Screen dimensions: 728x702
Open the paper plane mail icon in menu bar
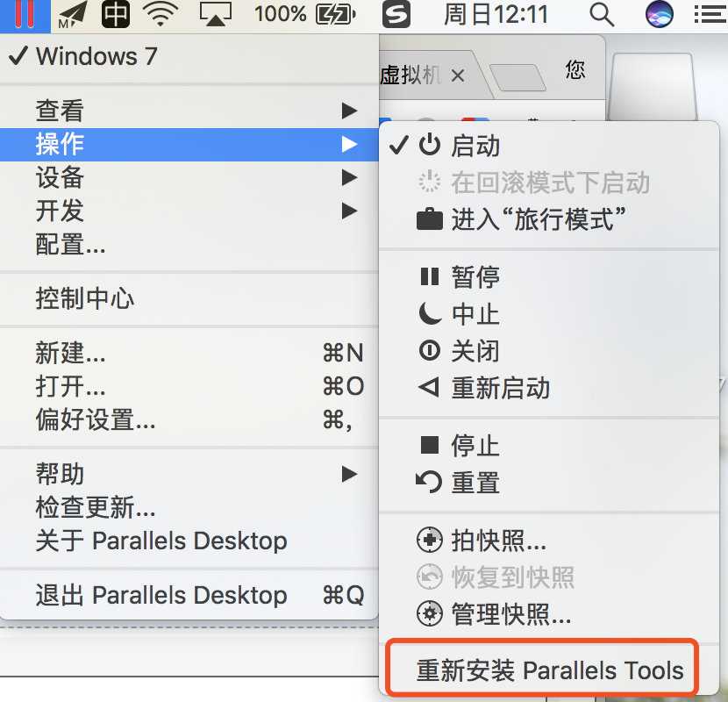tap(73, 15)
